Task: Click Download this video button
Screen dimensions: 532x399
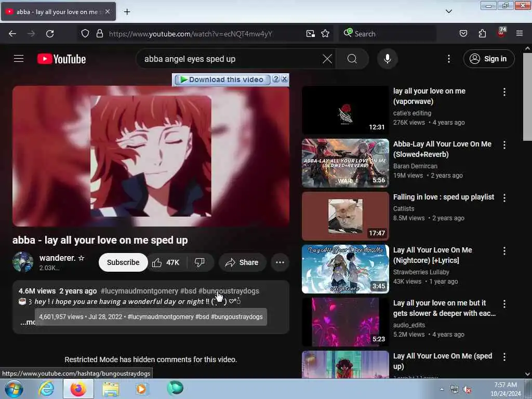Action: pyautogui.click(x=222, y=79)
